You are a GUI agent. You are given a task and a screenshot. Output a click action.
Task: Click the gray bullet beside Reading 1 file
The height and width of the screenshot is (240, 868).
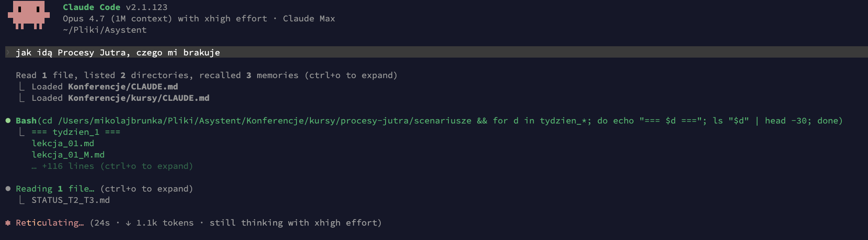8,189
